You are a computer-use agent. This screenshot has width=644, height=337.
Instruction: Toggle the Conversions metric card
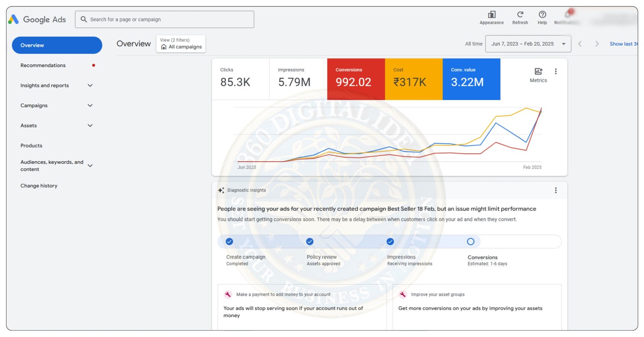(x=356, y=79)
